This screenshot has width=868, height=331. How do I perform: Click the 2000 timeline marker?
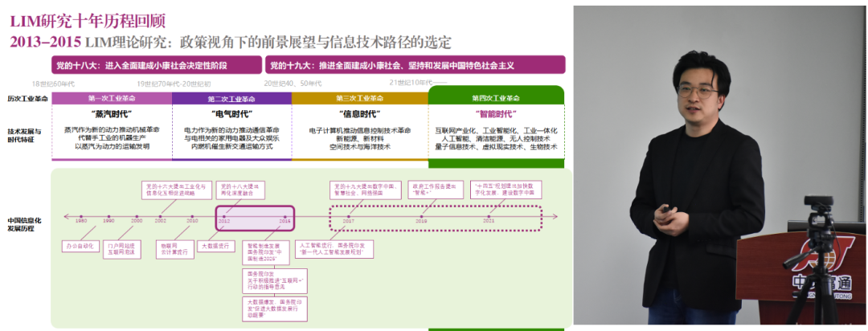coord(136,217)
